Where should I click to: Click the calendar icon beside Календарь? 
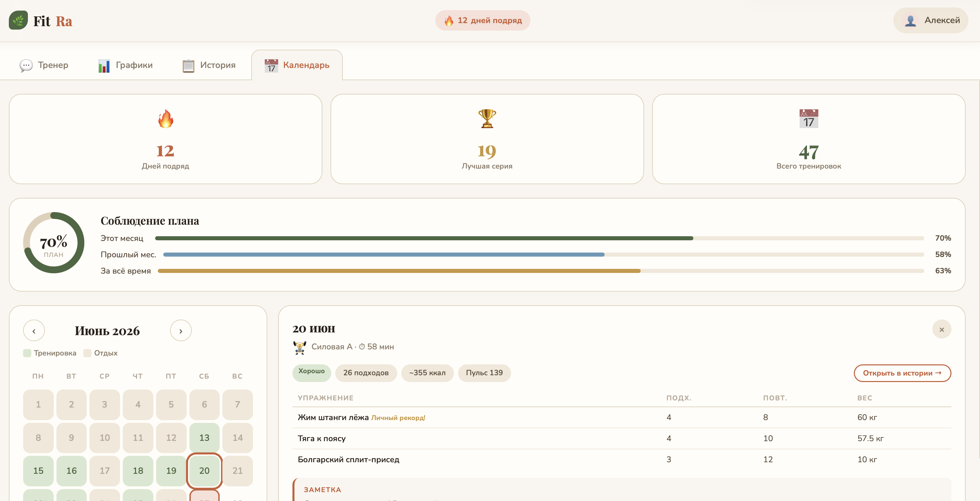[271, 66]
